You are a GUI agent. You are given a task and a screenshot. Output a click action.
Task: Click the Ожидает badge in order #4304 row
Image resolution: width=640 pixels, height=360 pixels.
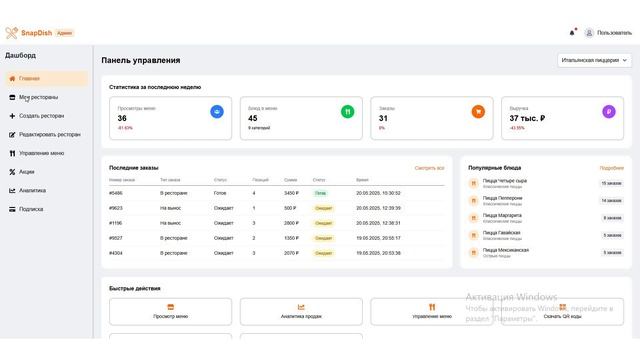(323, 253)
